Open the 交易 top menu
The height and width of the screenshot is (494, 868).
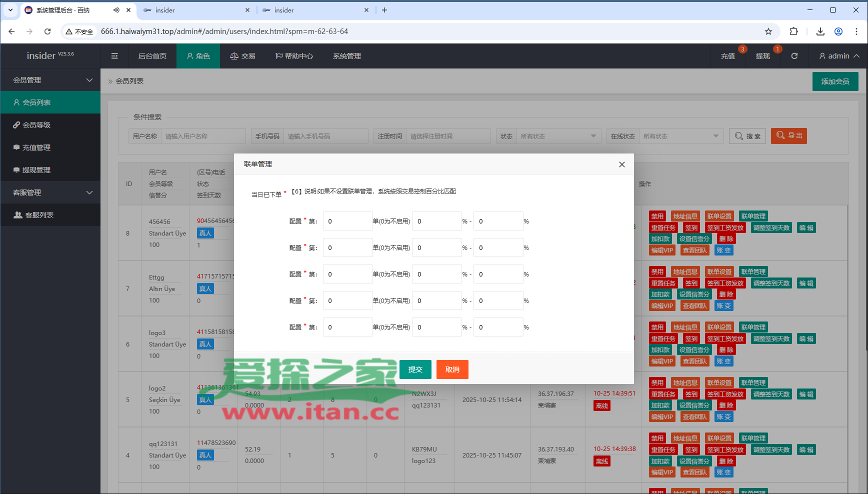(x=242, y=56)
